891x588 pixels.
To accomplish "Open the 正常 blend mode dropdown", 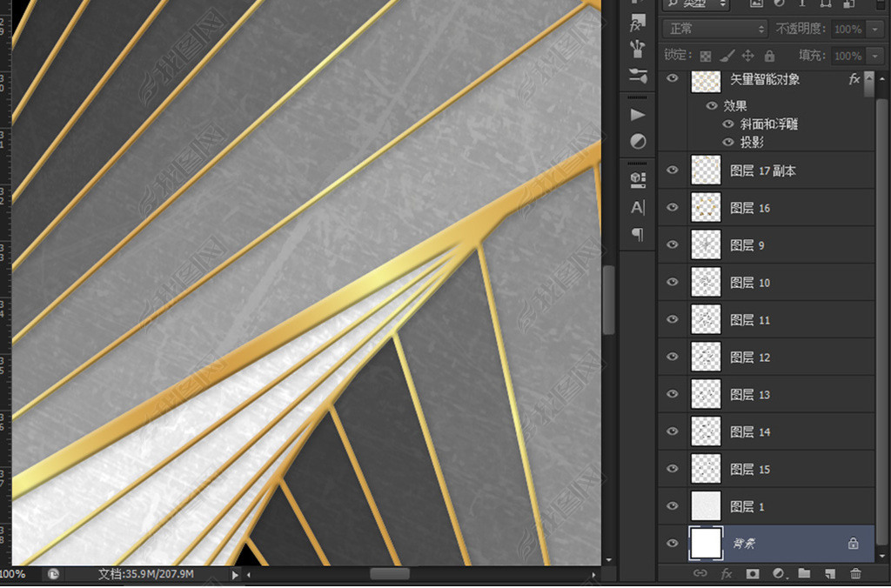I will (x=715, y=30).
